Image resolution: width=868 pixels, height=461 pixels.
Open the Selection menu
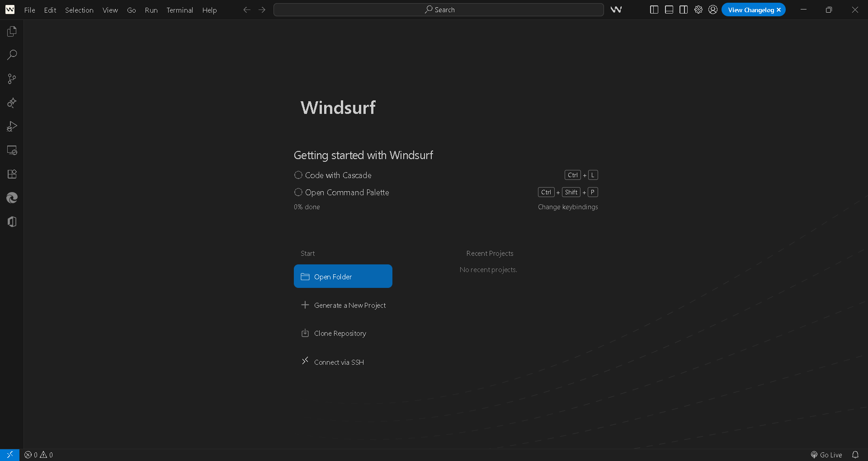(x=79, y=10)
